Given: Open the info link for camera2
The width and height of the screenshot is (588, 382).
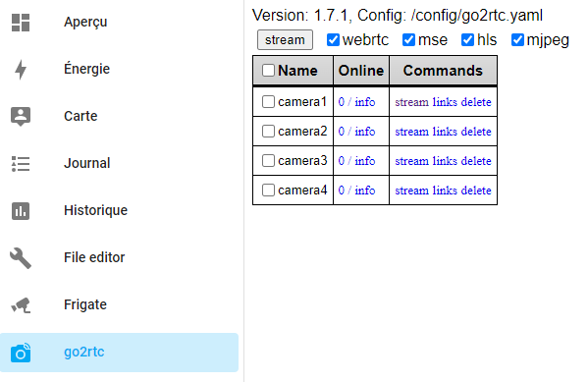Looking at the screenshot, I should 365,132.
